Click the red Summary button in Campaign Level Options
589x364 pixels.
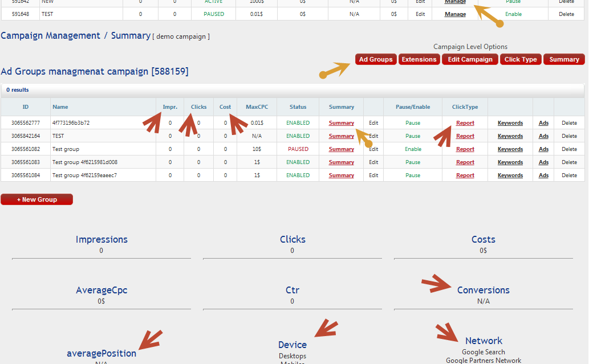(x=564, y=59)
